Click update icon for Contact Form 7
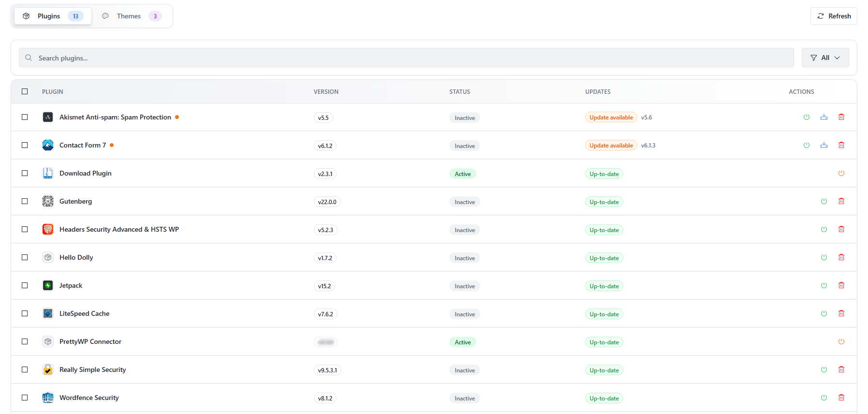This screenshot has width=868, height=414. [x=824, y=145]
